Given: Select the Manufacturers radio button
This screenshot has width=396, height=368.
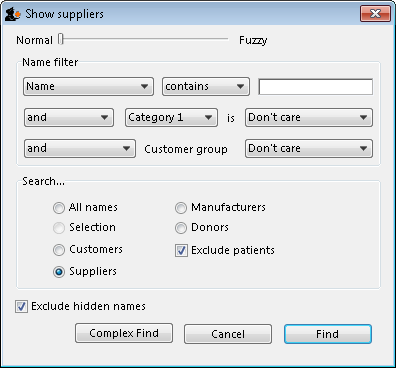Looking at the screenshot, I should pos(181,208).
